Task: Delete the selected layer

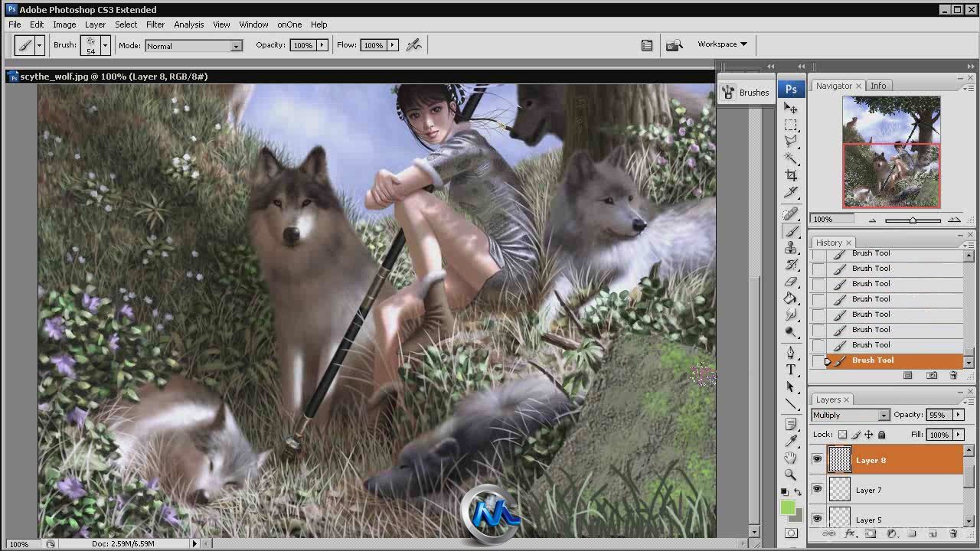Action: pyautogui.click(x=953, y=533)
